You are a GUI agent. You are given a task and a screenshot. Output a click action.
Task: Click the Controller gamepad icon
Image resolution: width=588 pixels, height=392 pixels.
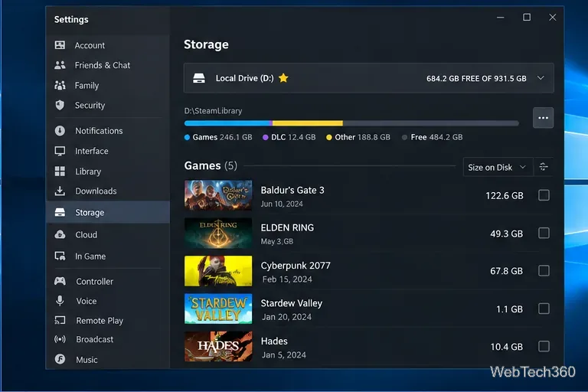60,281
